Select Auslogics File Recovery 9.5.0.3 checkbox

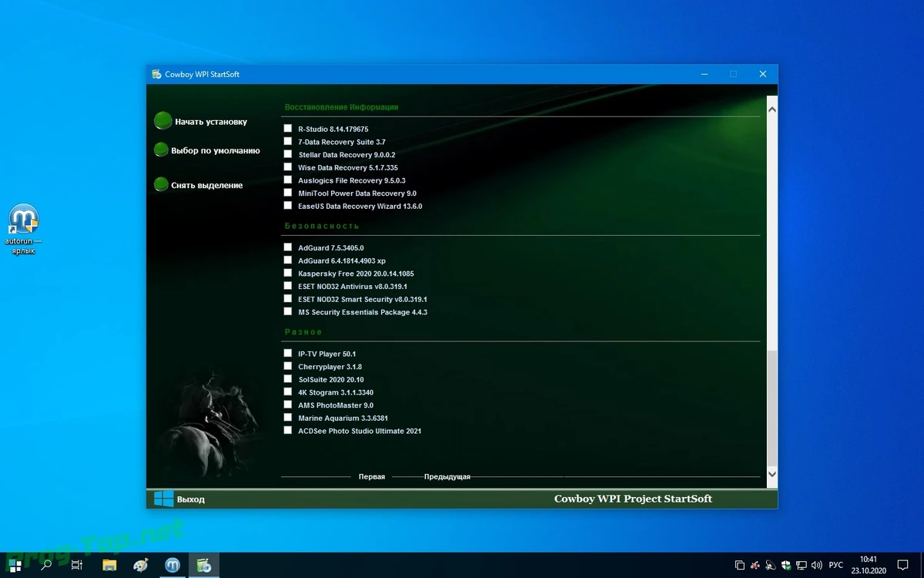pos(288,180)
